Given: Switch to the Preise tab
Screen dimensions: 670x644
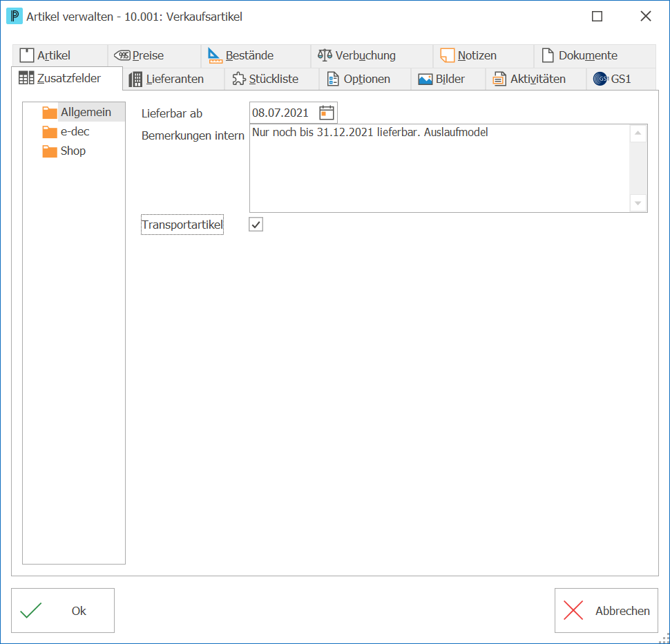Looking at the screenshot, I should tap(154, 55).
